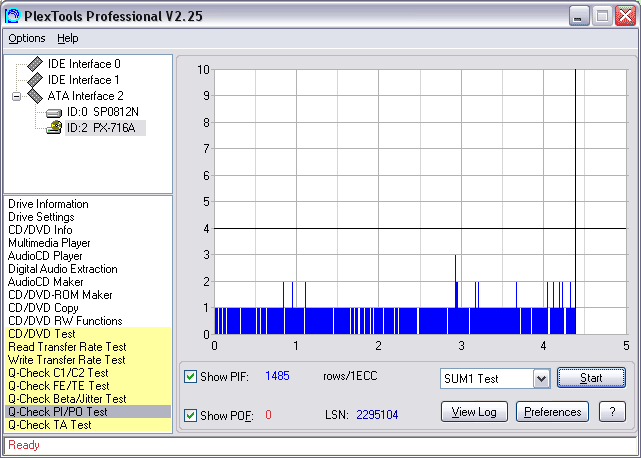
Task: Open the Options menu
Action: pyautogui.click(x=27, y=38)
